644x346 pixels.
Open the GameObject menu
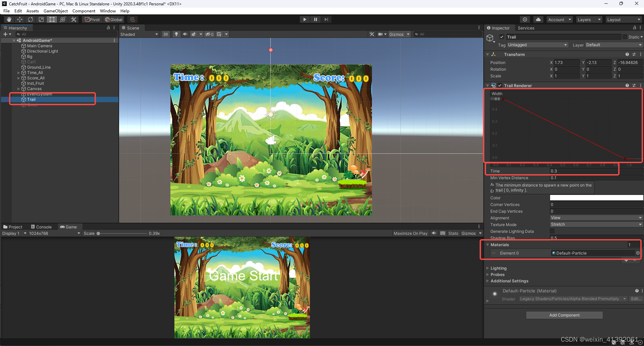click(55, 11)
